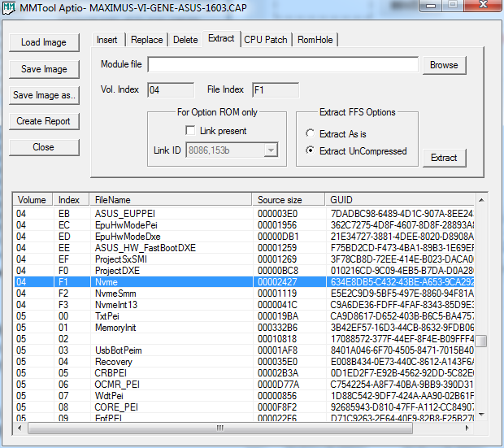
Task: Select the TxtPei row
Action: pyautogui.click(x=244, y=316)
